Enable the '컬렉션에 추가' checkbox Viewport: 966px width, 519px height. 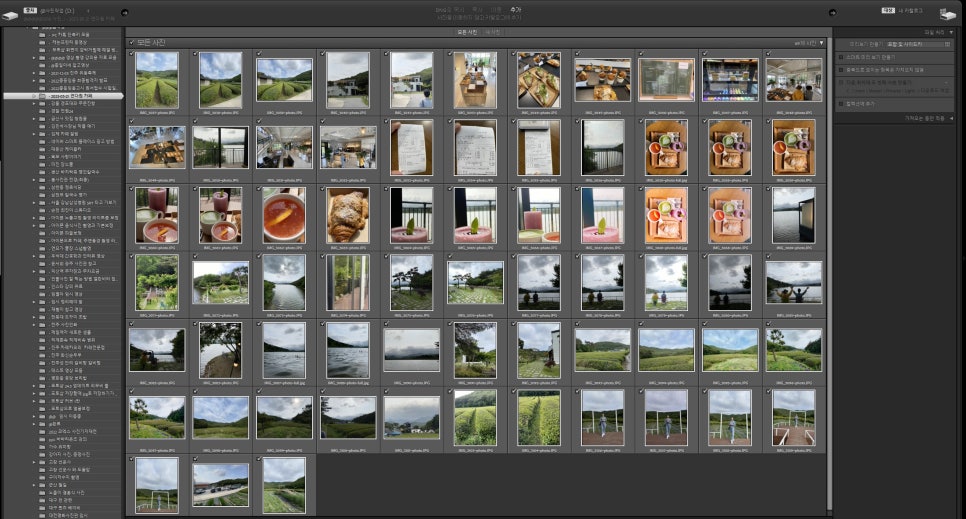tap(840, 103)
